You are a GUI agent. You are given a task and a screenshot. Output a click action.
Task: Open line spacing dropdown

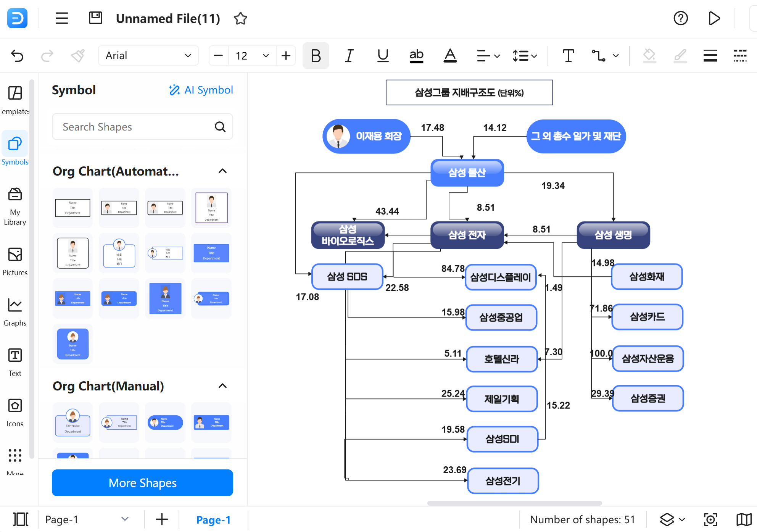point(525,56)
